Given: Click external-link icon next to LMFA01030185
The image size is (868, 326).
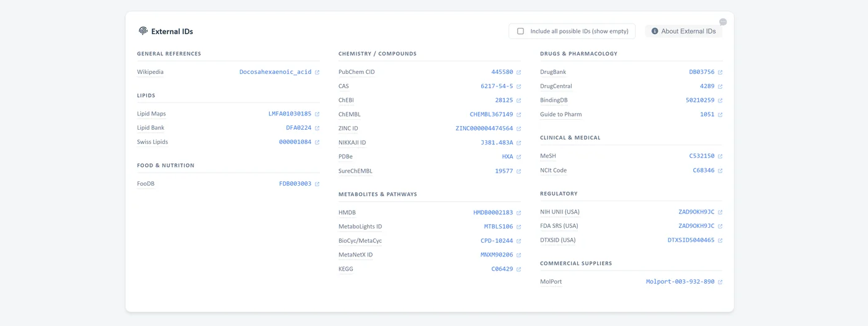Looking at the screenshot, I should pos(317,114).
